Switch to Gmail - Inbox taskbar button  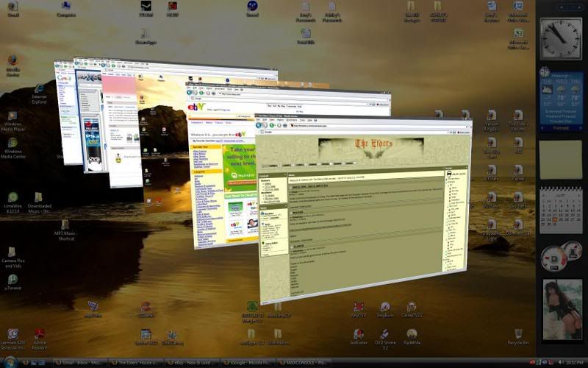(x=79, y=363)
